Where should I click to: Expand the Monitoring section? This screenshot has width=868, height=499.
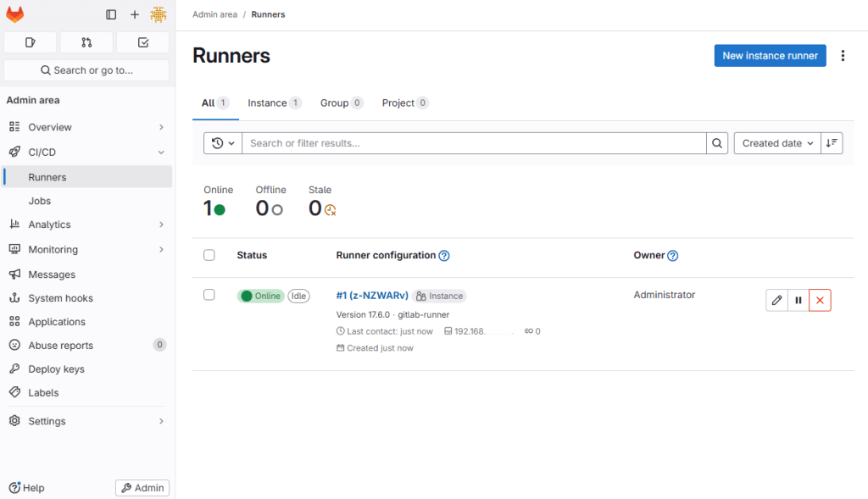click(86, 249)
